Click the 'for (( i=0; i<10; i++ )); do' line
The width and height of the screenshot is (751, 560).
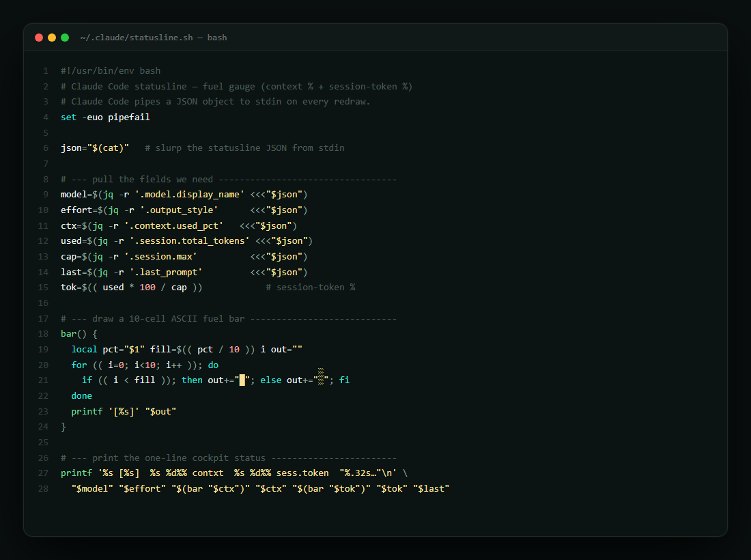click(145, 365)
